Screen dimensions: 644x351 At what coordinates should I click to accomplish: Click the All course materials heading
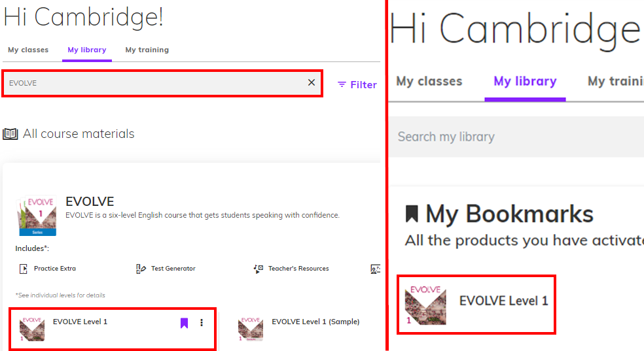(x=79, y=134)
